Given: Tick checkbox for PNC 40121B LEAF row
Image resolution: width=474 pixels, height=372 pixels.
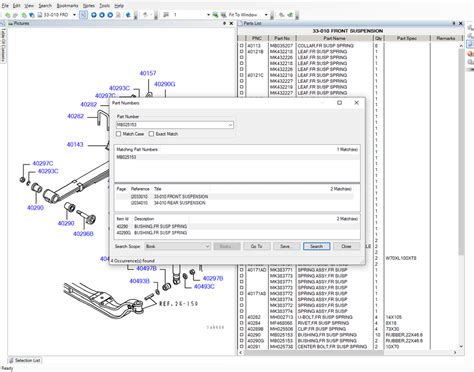Looking at the screenshot, I should coord(241,52).
